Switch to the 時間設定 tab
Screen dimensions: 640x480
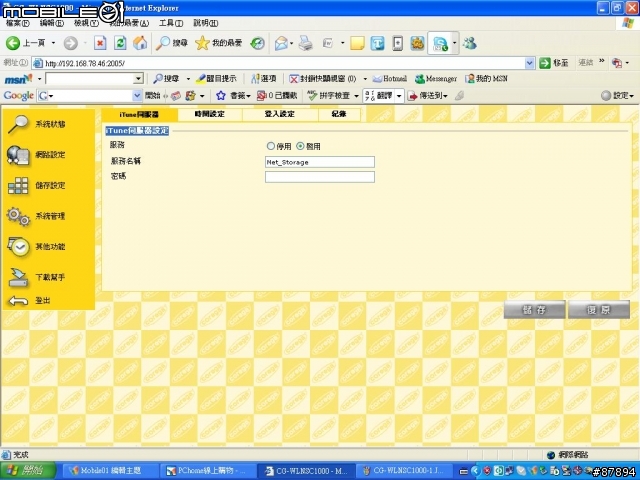[x=210, y=114]
